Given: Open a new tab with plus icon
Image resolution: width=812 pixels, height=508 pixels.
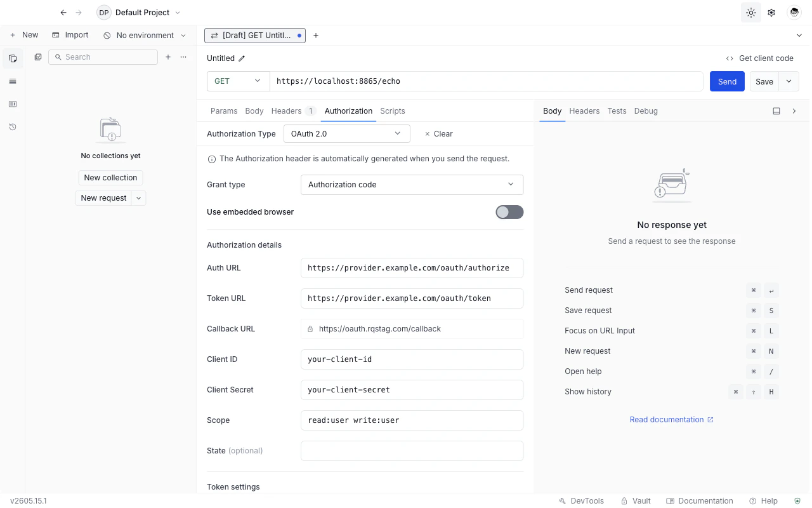Looking at the screenshot, I should click(316, 36).
